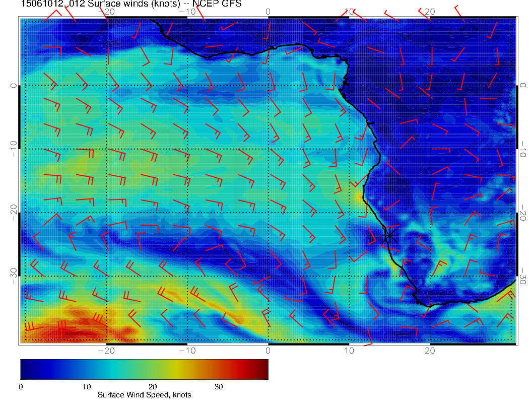Click the plot title mentioning NCEP GFS
The width and height of the screenshot is (532, 411).
(x=131, y=5)
